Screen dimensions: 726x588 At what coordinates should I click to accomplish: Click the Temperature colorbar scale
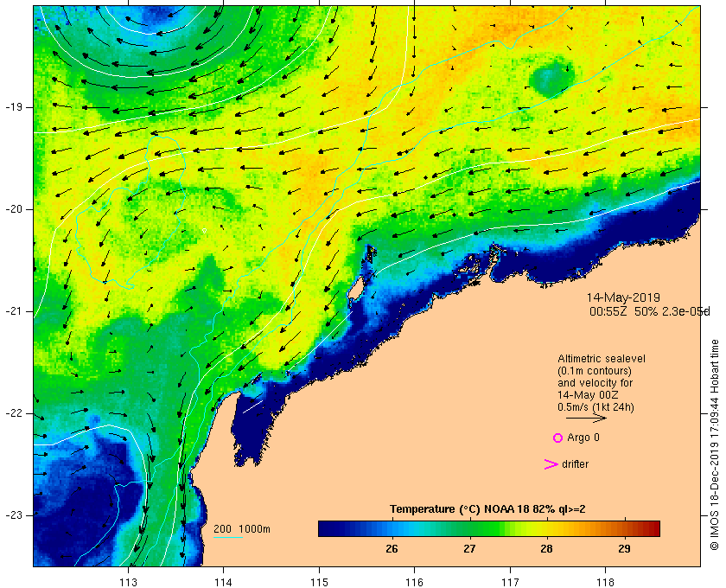pos(489,528)
